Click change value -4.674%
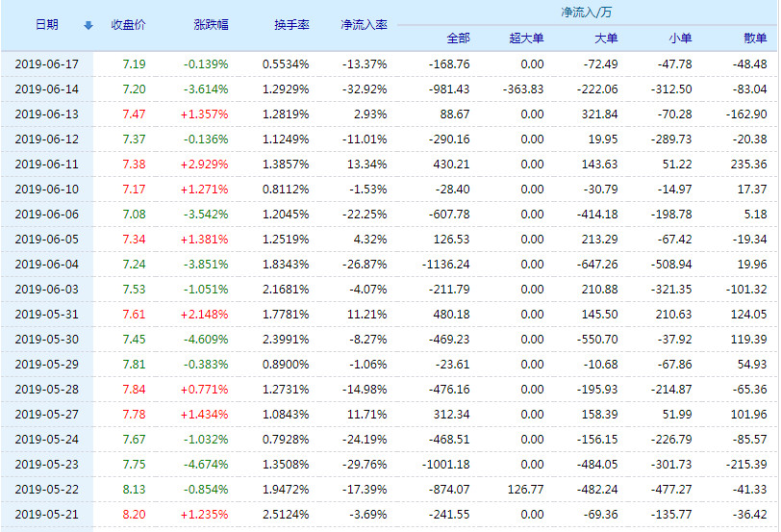781x532 pixels. [x=206, y=465]
